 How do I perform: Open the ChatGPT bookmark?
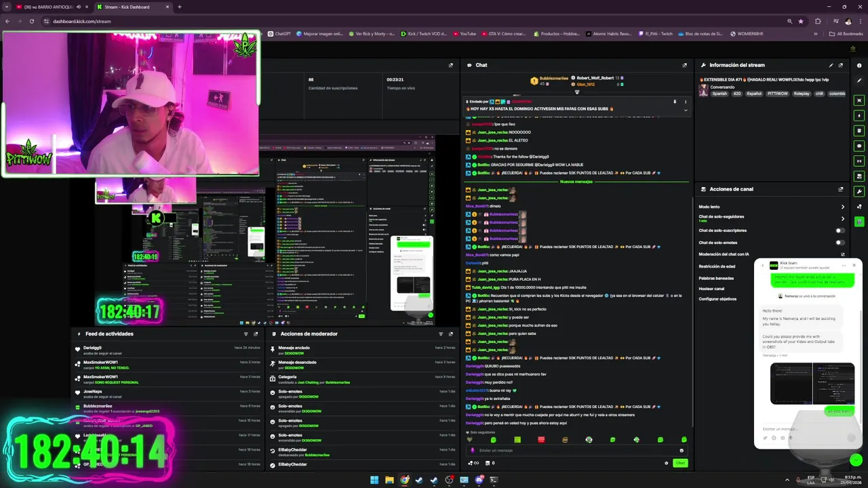279,34
